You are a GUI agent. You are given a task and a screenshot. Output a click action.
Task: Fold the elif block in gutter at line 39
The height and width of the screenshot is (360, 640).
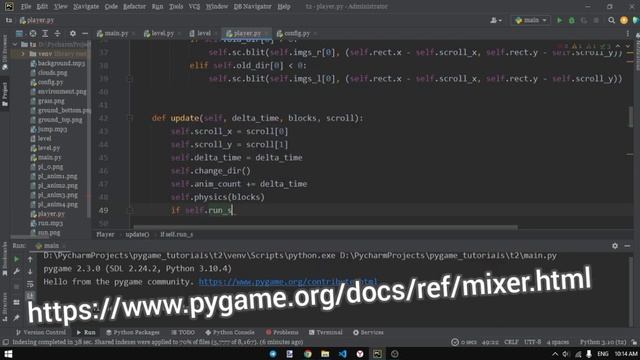[x=130, y=78]
